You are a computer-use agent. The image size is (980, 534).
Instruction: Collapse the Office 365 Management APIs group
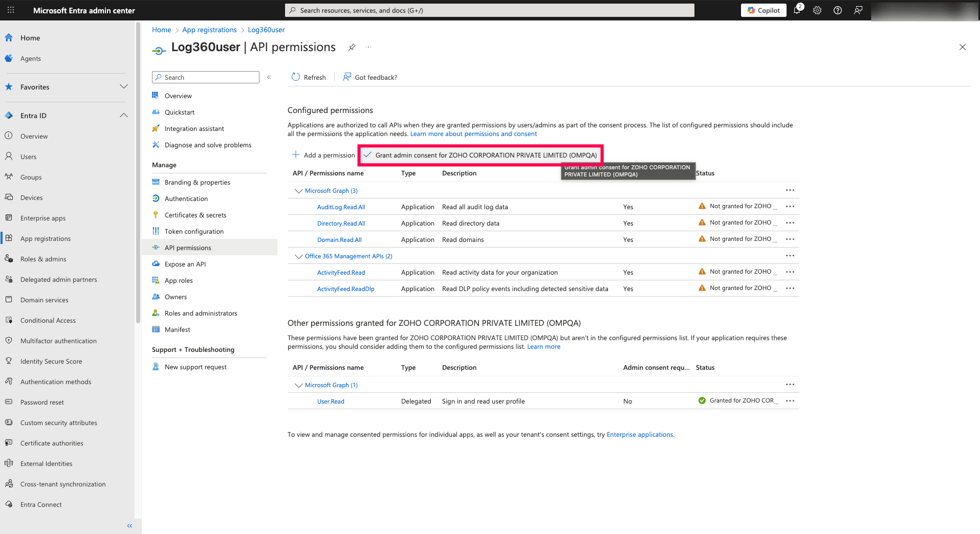pos(299,256)
